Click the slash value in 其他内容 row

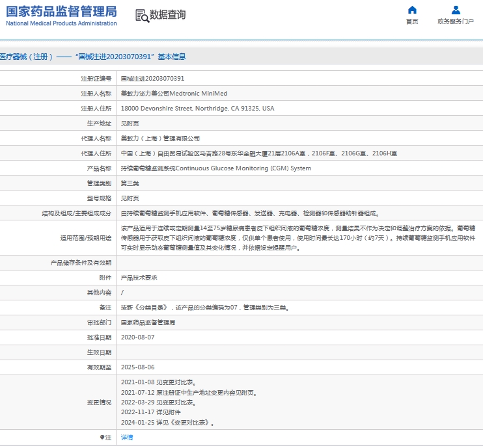coord(122,293)
